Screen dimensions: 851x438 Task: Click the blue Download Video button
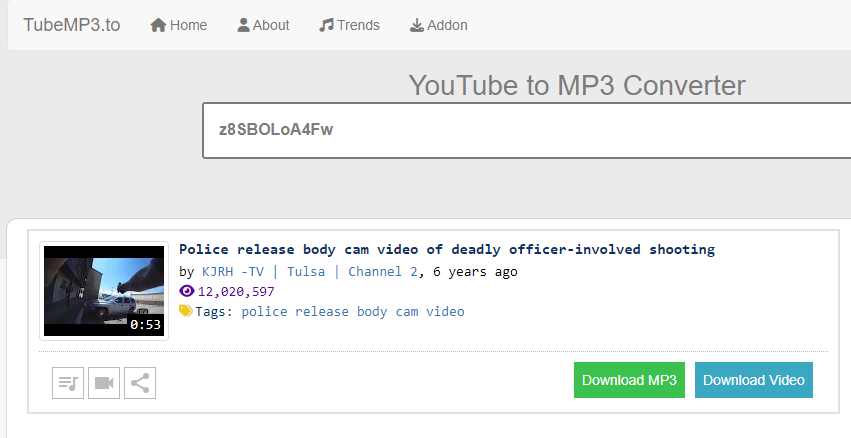(x=753, y=380)
